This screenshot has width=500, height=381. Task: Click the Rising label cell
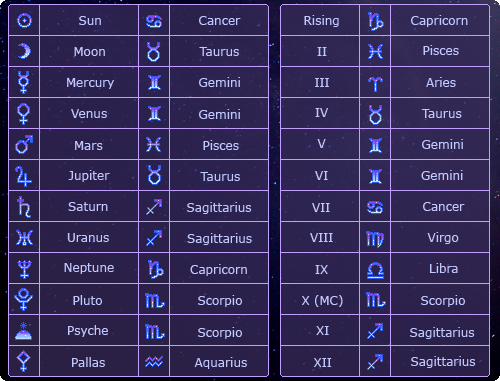tap(320, 21)
